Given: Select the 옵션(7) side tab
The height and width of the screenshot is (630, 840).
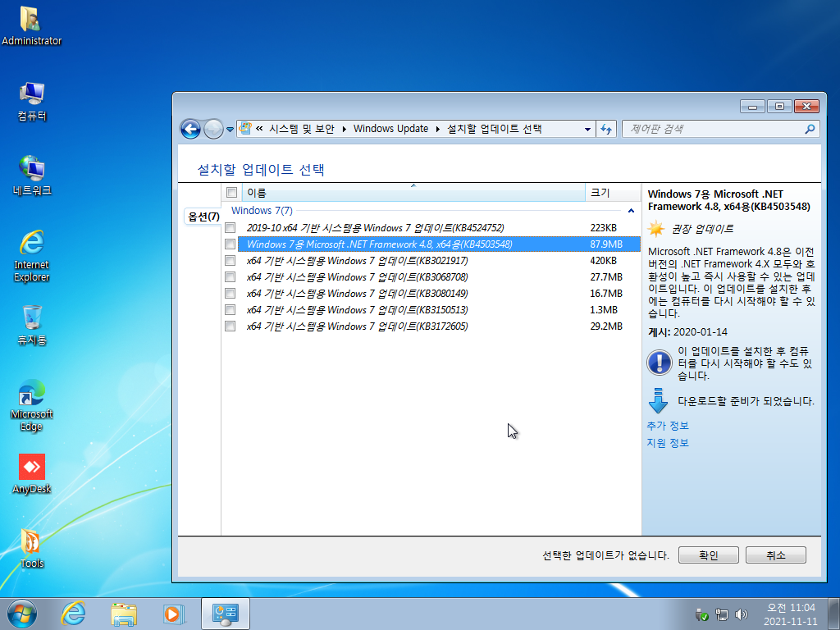Looking at the screenshot, I should 203,217.
